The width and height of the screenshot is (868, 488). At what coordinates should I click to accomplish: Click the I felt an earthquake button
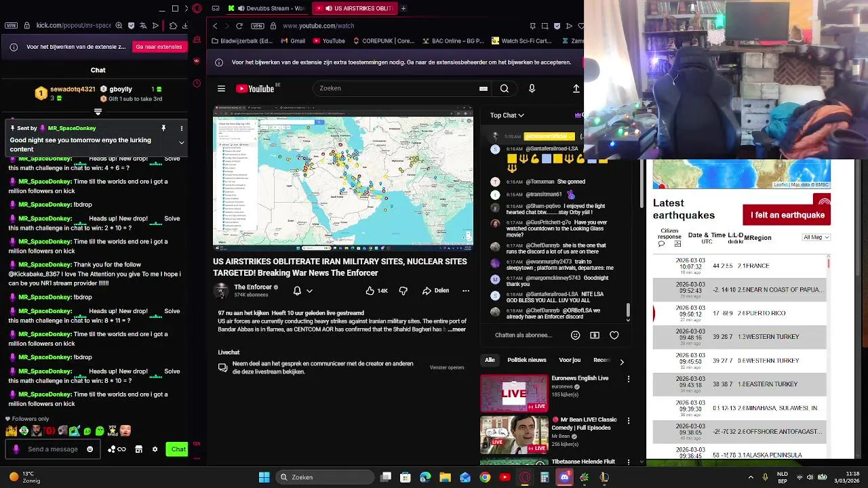coord(787,215)
